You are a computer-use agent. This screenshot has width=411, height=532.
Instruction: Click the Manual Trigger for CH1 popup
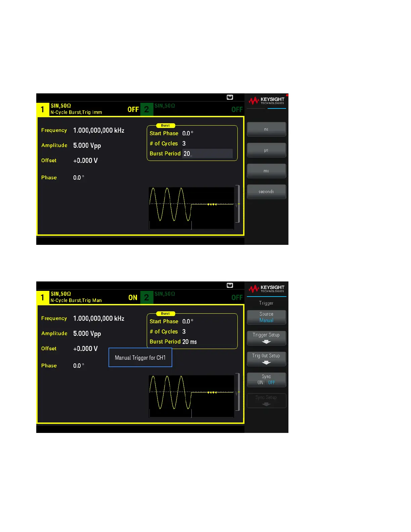(140, 357)
